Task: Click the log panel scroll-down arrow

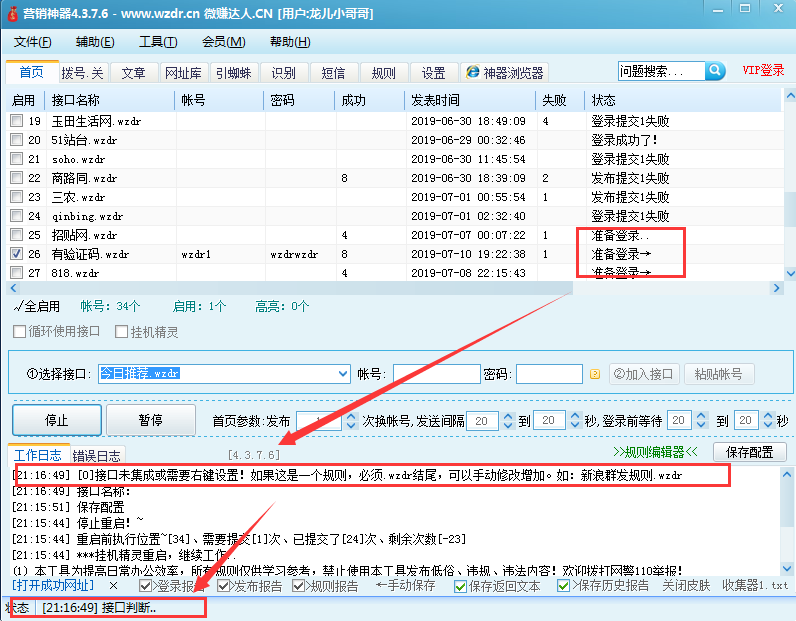Action: click(787, 568)
